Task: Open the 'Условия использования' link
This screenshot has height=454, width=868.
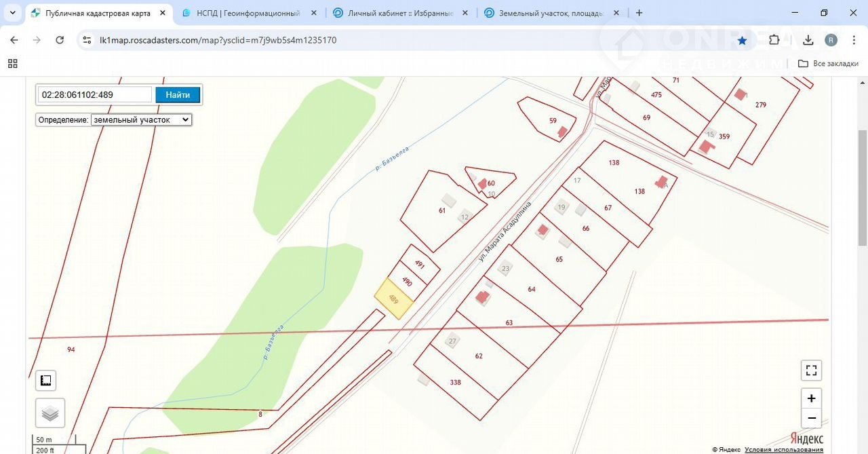Action: pyautogui.click(x=783, y=449)
